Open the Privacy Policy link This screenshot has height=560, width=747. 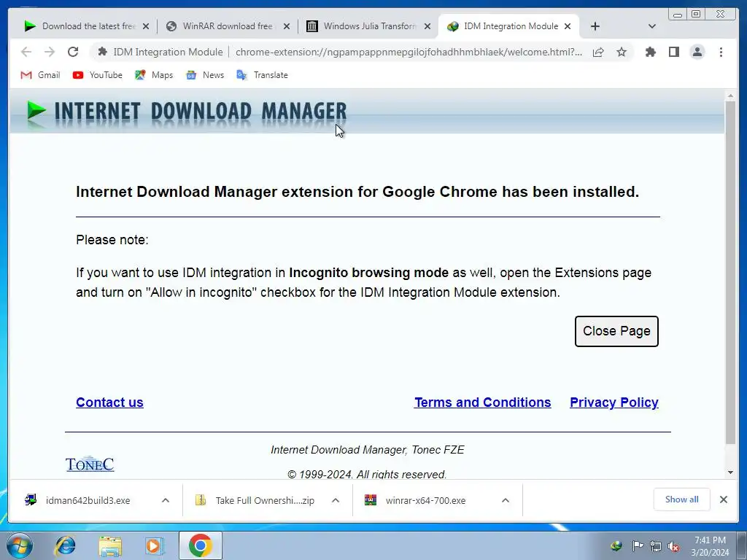(x=614, y=402)
